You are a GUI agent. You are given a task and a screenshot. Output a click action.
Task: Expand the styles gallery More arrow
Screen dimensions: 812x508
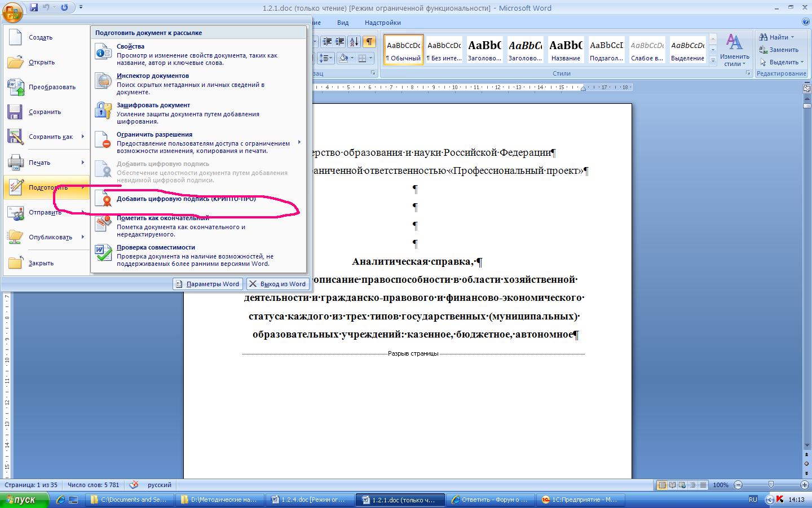(x=713, y=60)
